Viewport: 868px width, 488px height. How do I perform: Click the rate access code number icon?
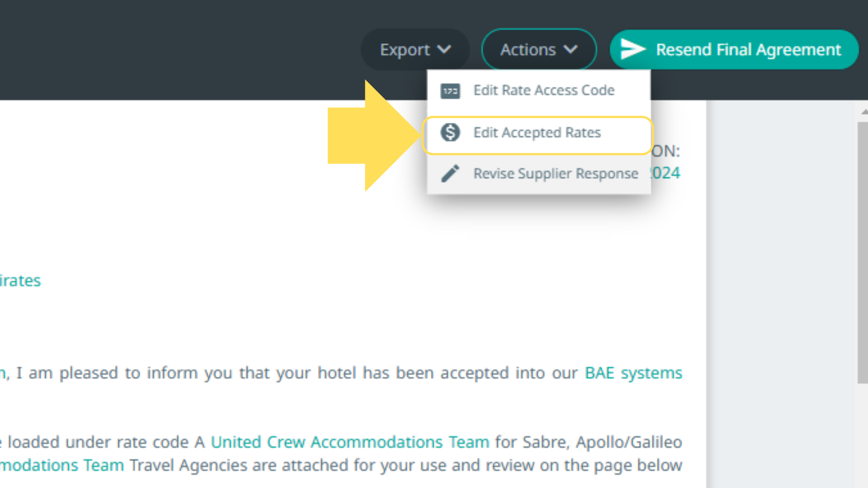pyautogui.click(x=450, y=91)
